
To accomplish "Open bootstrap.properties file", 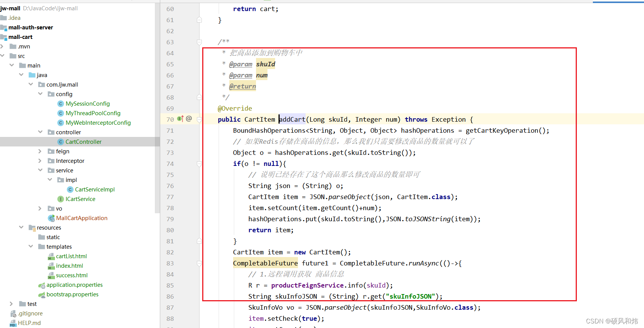I will point(72,294).
